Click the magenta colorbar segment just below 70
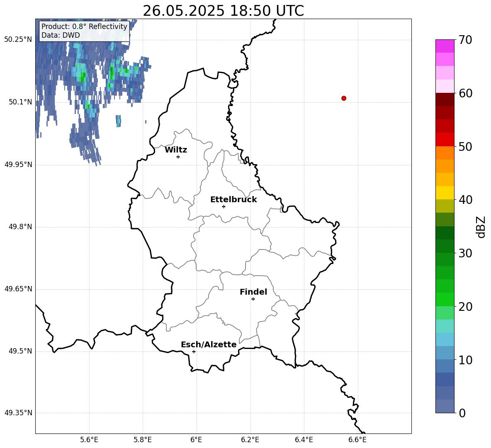 point(445,46)
